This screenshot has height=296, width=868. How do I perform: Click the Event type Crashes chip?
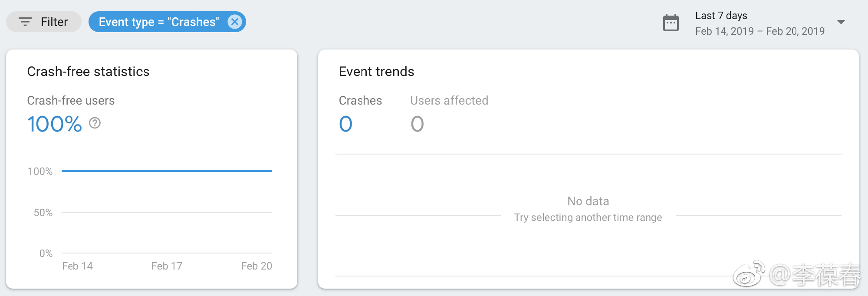(159, 22)
